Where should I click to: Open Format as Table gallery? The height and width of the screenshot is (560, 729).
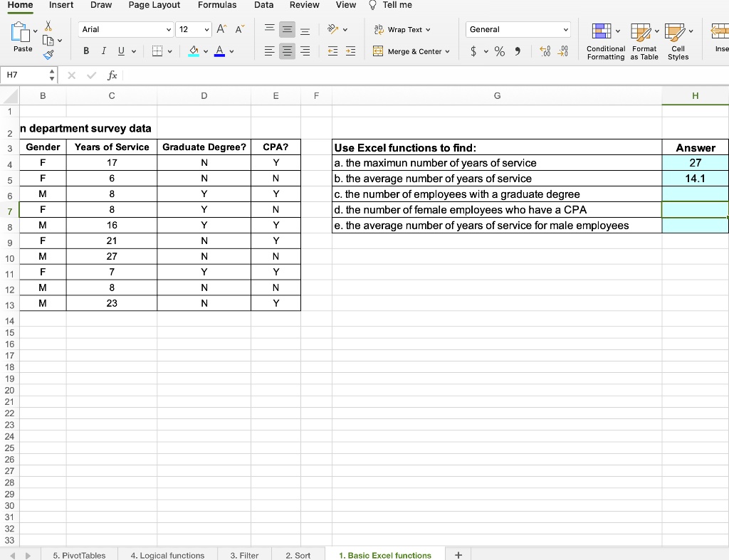pos(644,42)
